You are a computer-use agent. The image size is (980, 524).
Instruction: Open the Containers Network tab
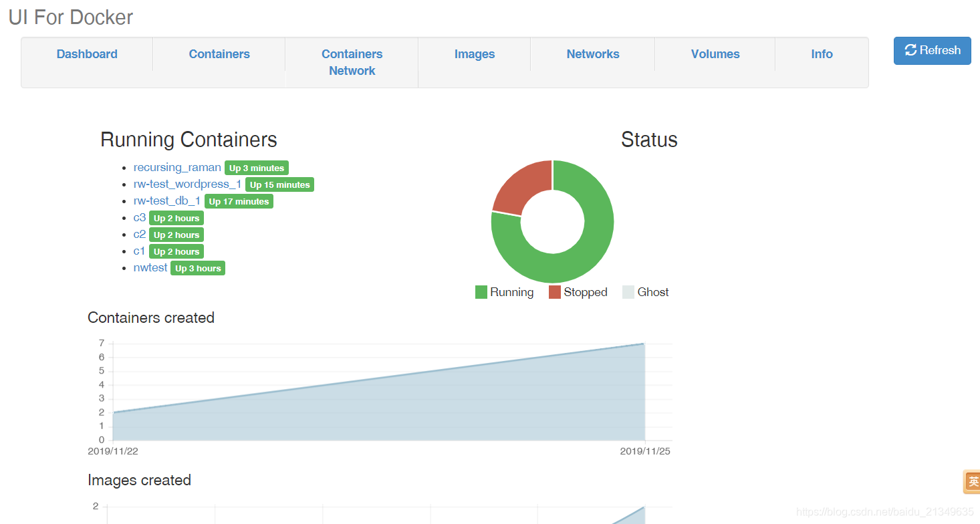click(352, 62)
